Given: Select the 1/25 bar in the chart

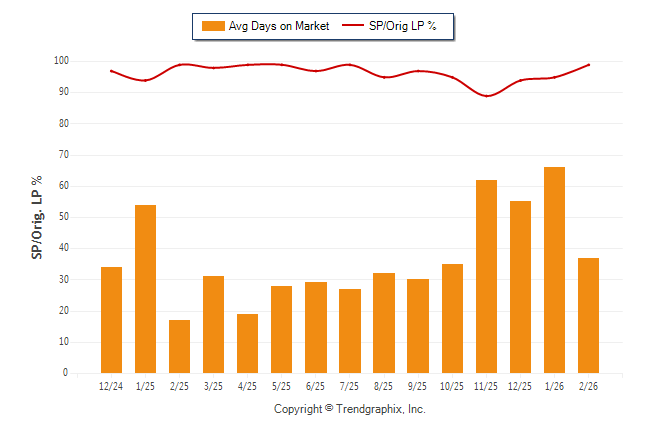Looking at the screenshot, I should [x=146, y=289].
